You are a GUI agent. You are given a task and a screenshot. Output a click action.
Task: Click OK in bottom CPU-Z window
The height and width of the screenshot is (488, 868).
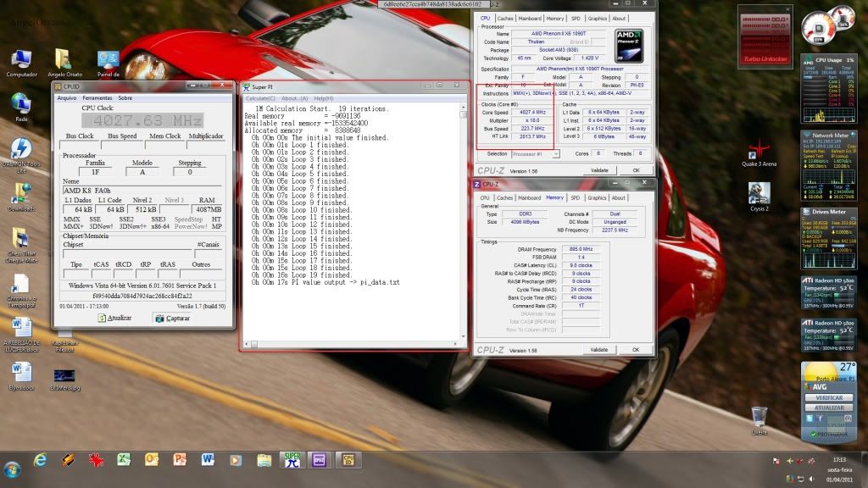tap(636, 350)
